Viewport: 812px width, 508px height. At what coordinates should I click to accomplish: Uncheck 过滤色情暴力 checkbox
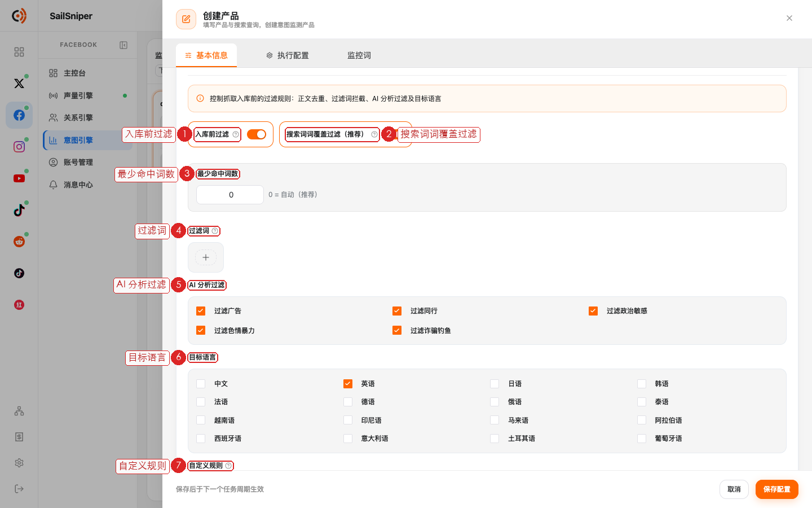[201, 330]
